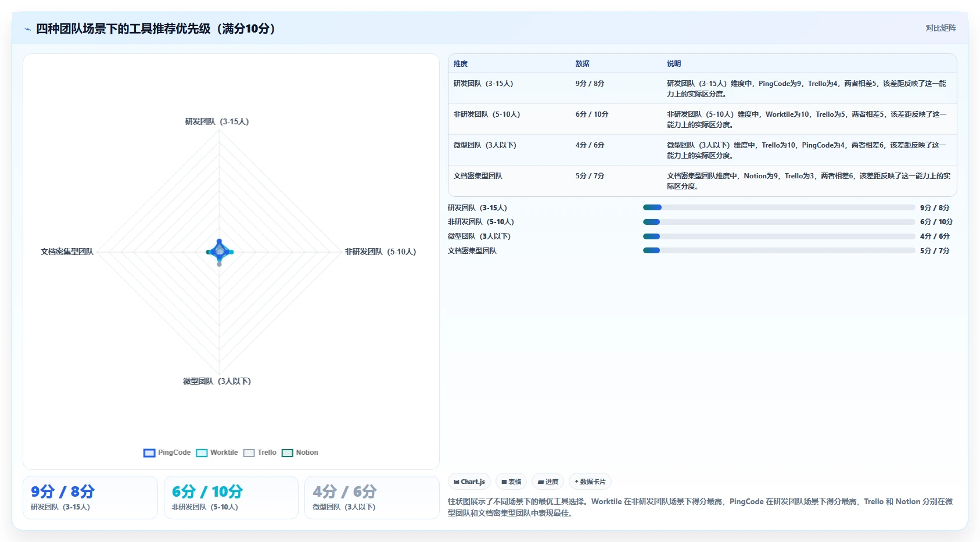Click the small icon before the title
This screenshot has height=542, width=980.
click(x=27, y=29)
